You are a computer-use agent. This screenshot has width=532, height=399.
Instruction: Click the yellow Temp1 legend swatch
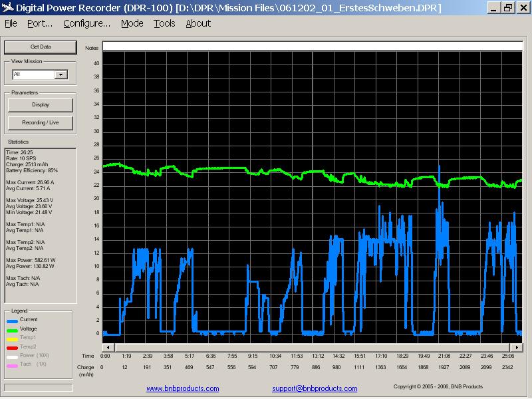point(12,339)
